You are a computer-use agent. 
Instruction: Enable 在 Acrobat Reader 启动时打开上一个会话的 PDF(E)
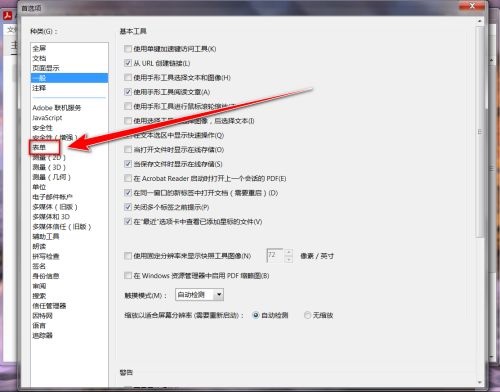[128, 178]
